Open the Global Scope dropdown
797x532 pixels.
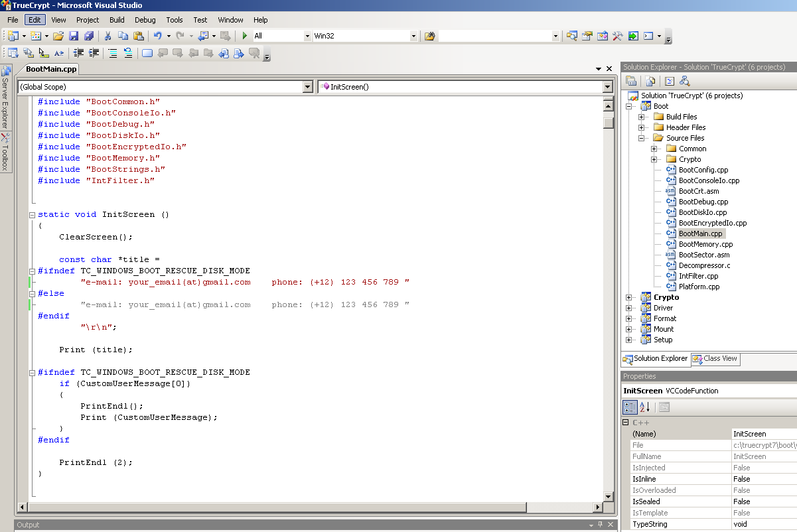click(x=307, y=87)
